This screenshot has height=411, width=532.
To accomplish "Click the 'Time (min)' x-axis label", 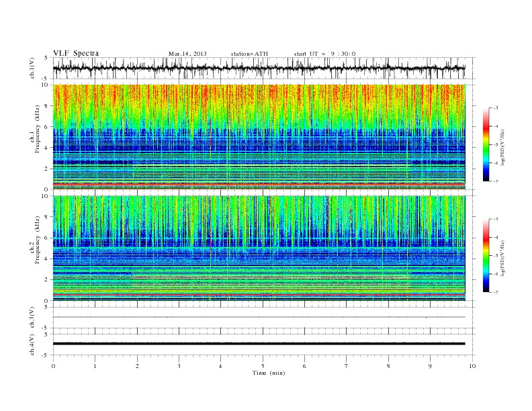I will pos(269,373).
